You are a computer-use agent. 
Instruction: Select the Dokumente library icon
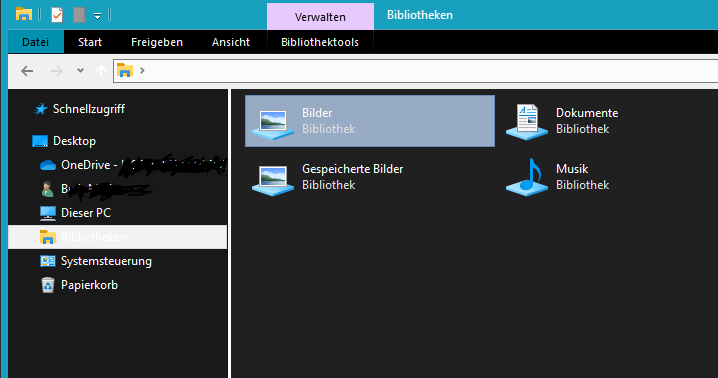click(527, 122)
